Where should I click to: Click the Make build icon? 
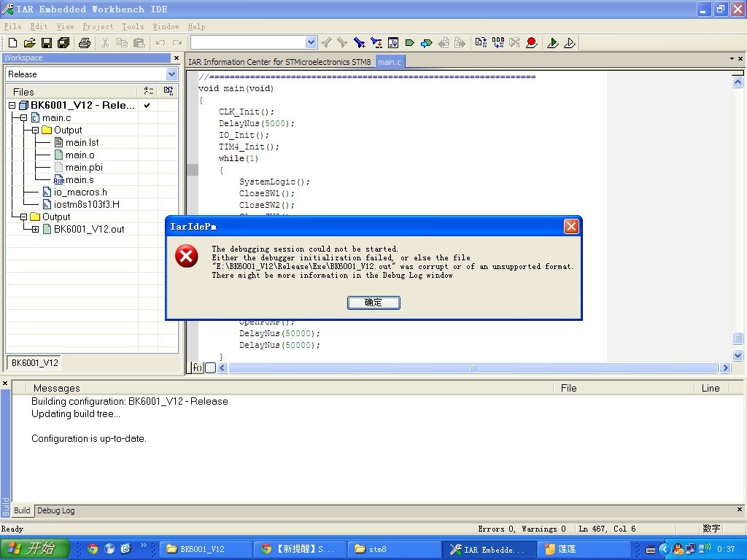498,43
